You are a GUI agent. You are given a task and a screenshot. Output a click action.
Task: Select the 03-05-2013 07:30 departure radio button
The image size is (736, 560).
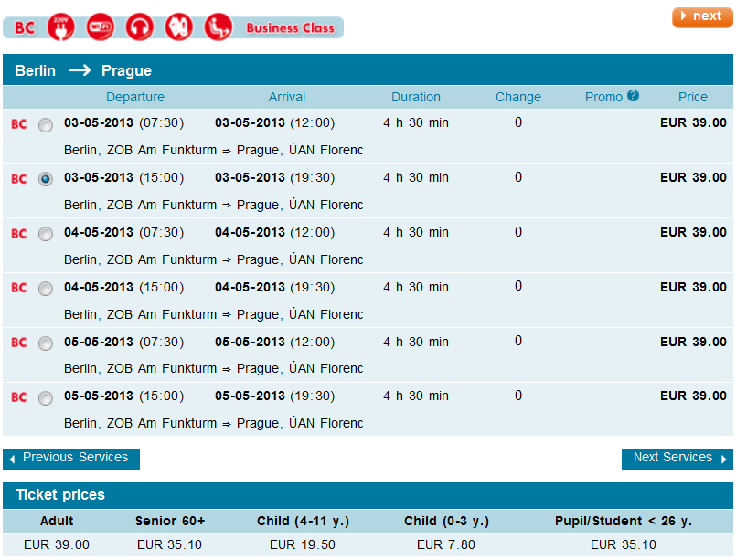click(46, 124)
